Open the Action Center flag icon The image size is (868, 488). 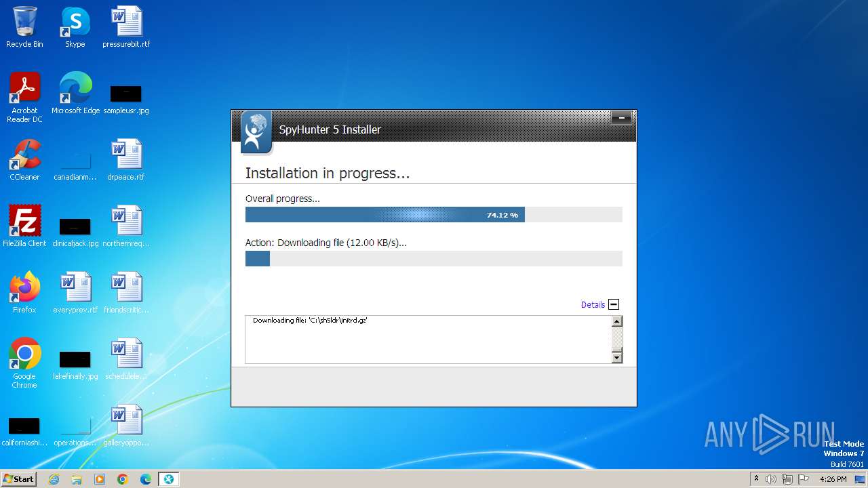pyautogui.click(x=804, y=479)
